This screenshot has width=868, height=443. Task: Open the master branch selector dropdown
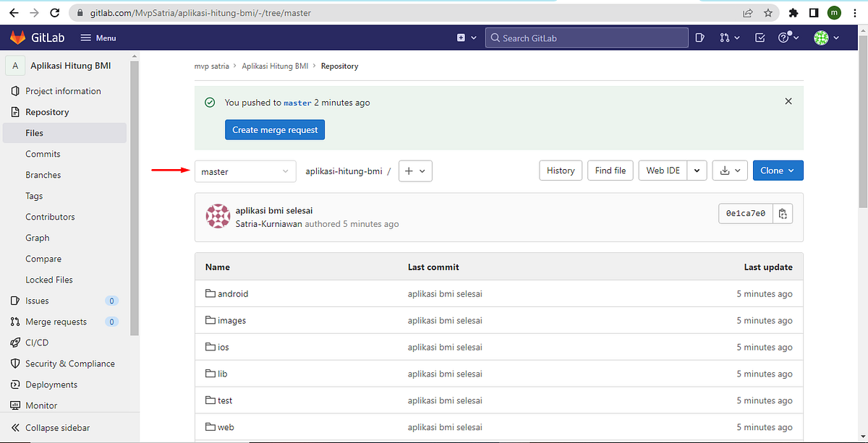(245, 171)
